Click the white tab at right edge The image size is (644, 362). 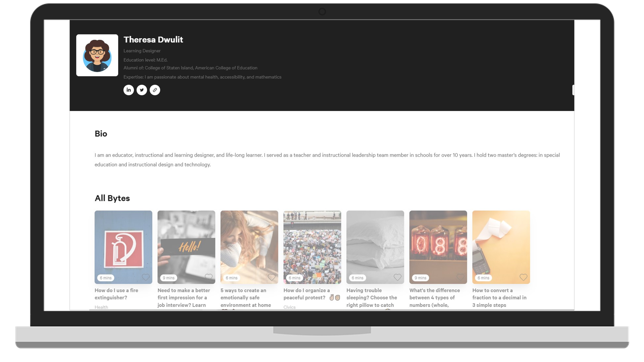point(573,90)
